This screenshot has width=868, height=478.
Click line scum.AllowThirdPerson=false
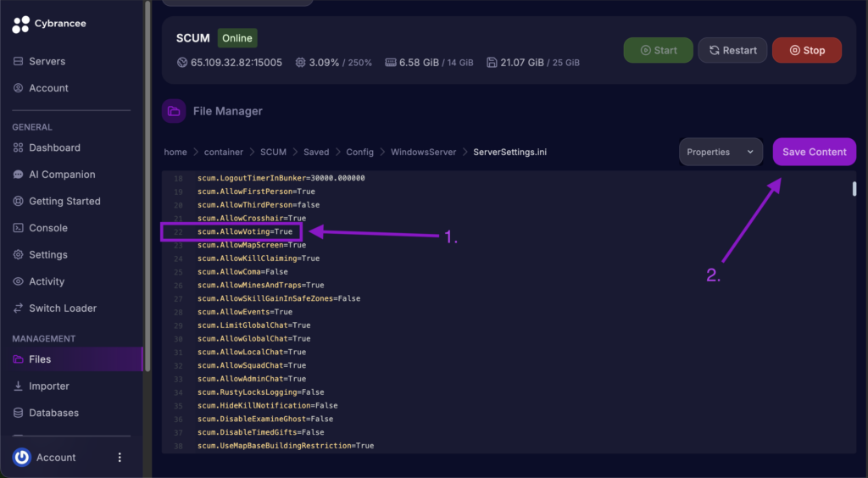(x=259, y=205)
